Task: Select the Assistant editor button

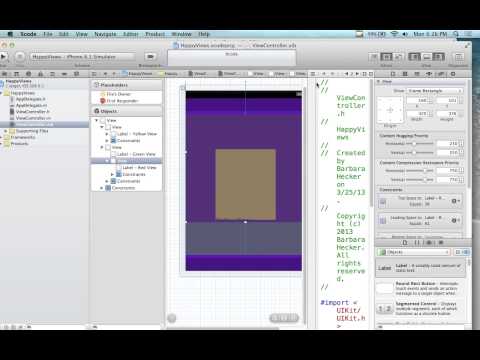Action: 386,57
